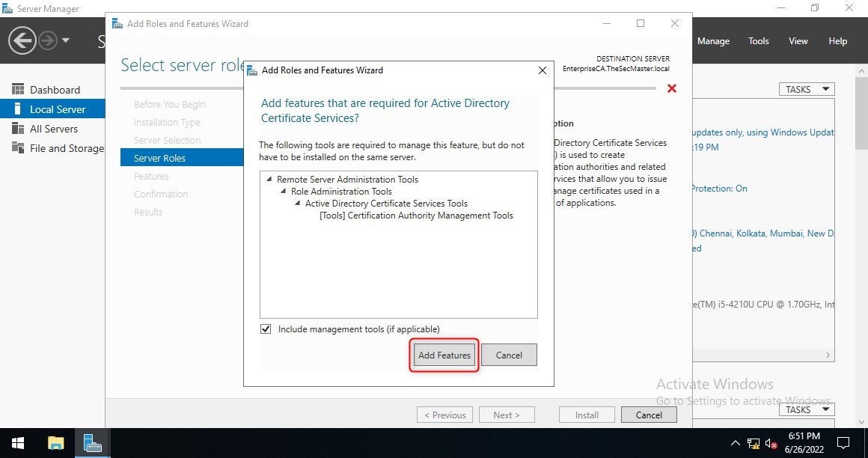
Task: Click the popup dialog title icon
Action: [252, 70]
